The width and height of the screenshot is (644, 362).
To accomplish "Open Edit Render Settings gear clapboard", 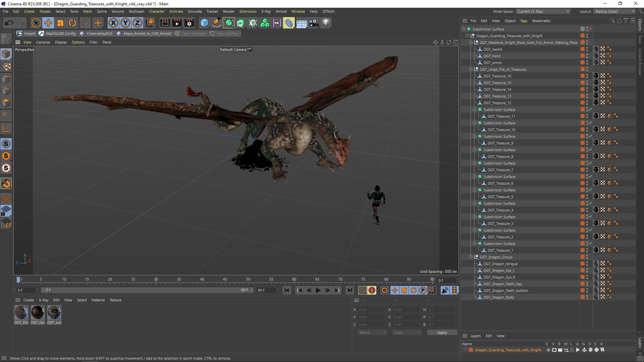I will click(189, 23).
